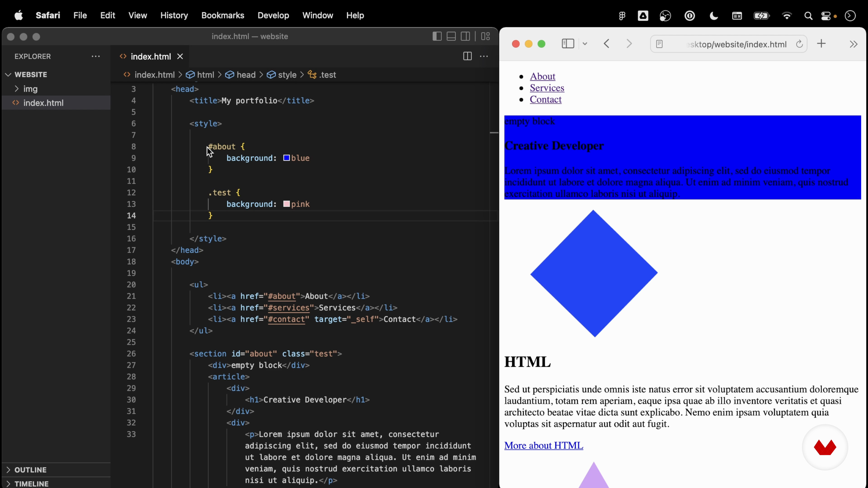This screenshot has width=868, height=488.
Task: Click line number 14 in the gutter
Action: tap(131, 216)
